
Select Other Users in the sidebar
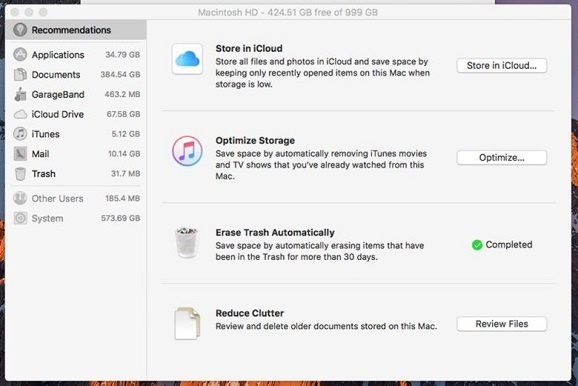[76, 198]
